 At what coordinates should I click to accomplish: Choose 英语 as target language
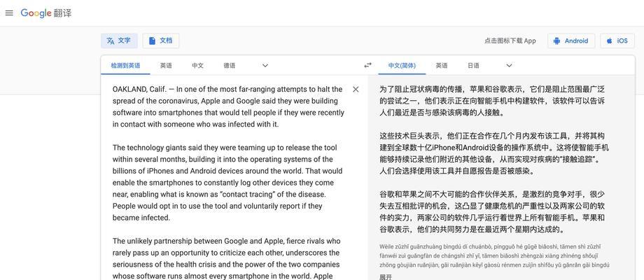tap(442, 66)
